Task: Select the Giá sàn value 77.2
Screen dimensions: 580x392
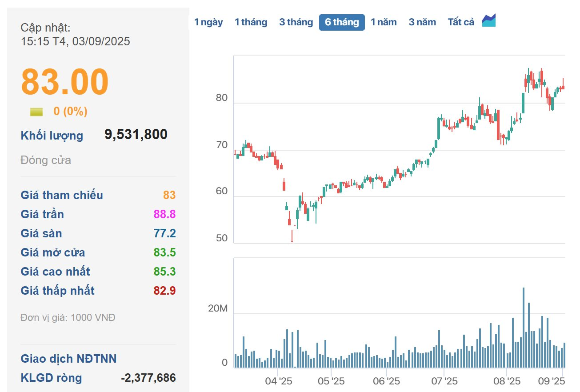Action: coord(164,233)
